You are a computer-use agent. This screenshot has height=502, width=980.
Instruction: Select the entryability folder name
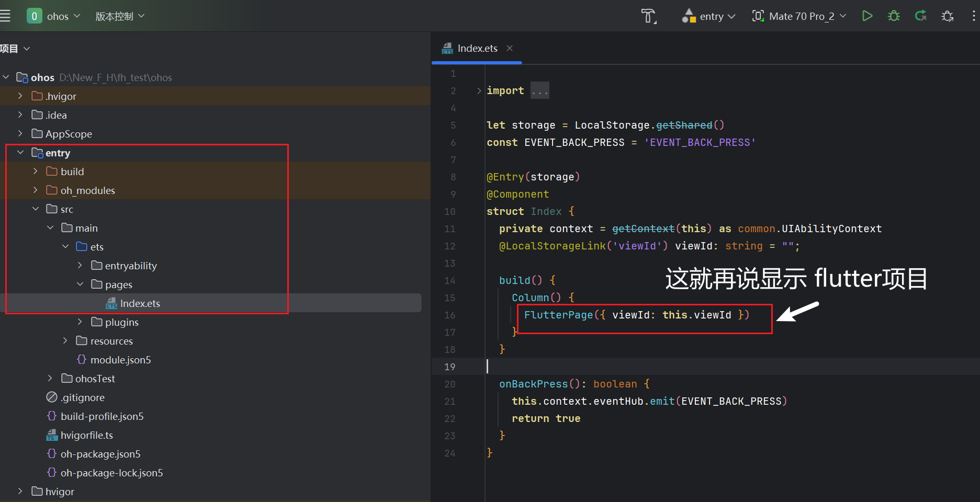coord(131,266)
